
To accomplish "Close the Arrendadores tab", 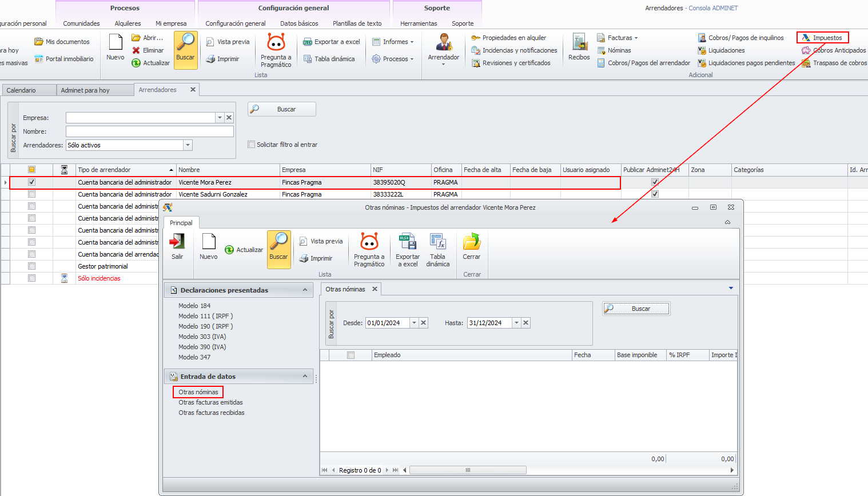I will (x=193, y=90).
